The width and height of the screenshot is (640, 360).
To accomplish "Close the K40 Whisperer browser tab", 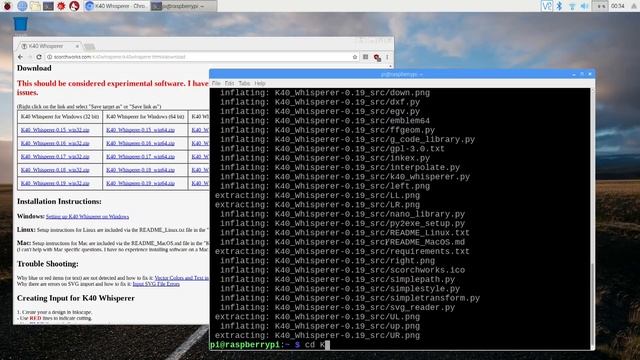I will tap(77, 46).
